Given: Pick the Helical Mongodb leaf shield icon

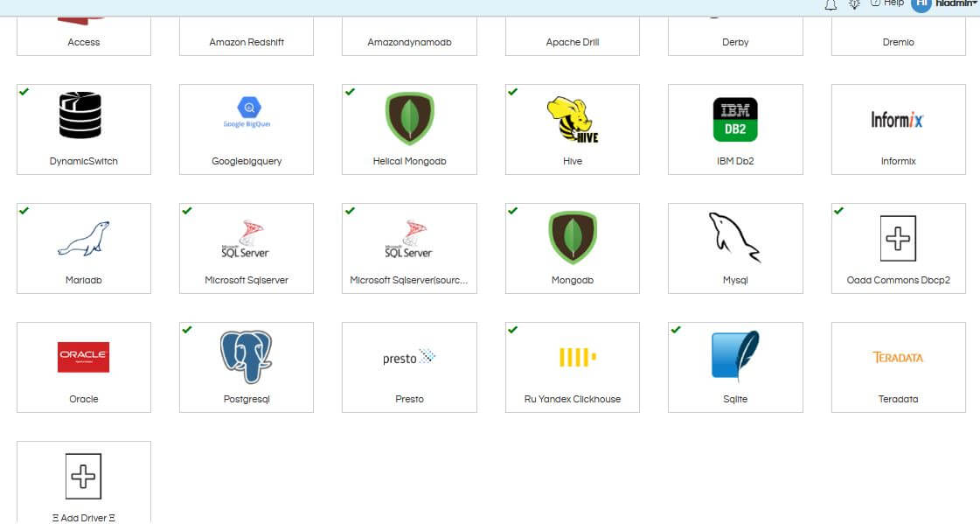Looking at the screenshot, I should (x=409, y=118).
